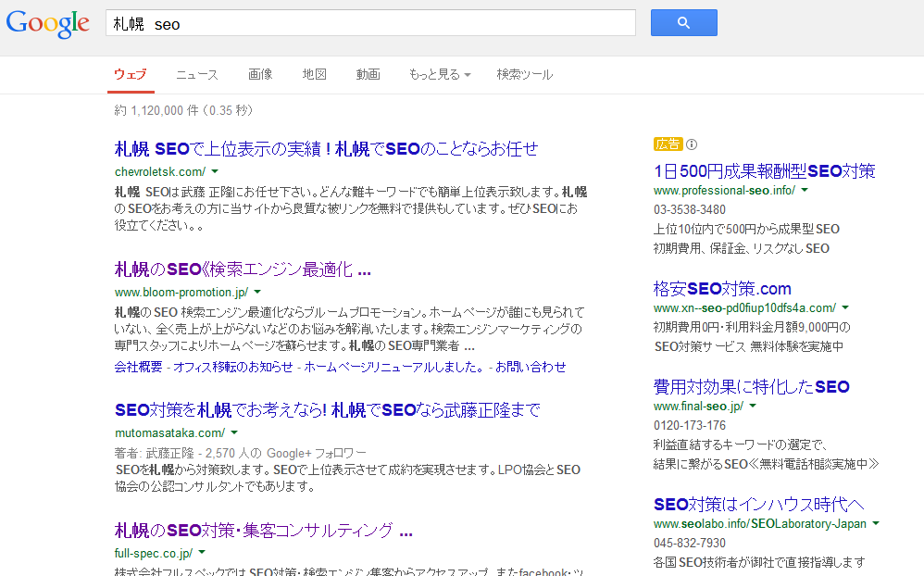Image resolution: width=924 pixels, height=576 pixels.
Task: Open result 札幌のSEO対策・集客コンサルティング
Action: 264,530
